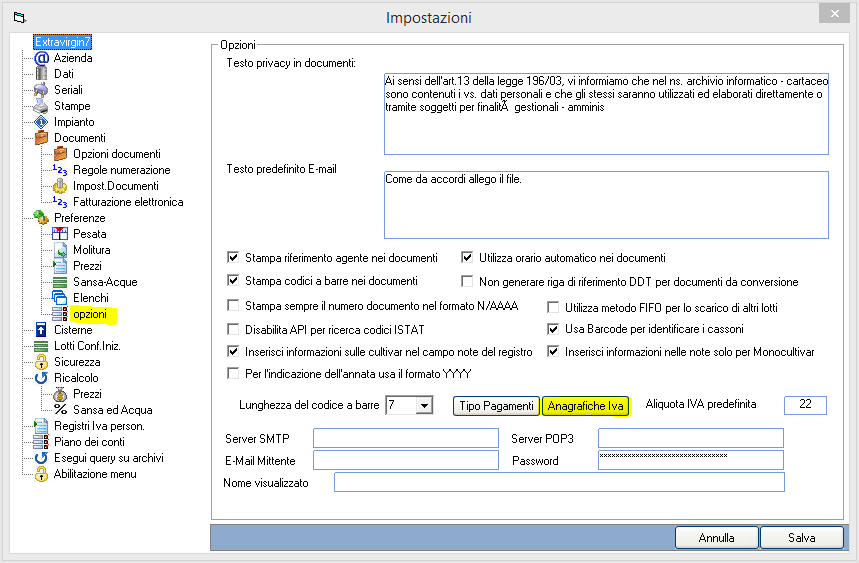Enable Non generare riga di riferimento DDT
Image resolution: width=859 pixels, height=563 pixels.
click(467, 282)
